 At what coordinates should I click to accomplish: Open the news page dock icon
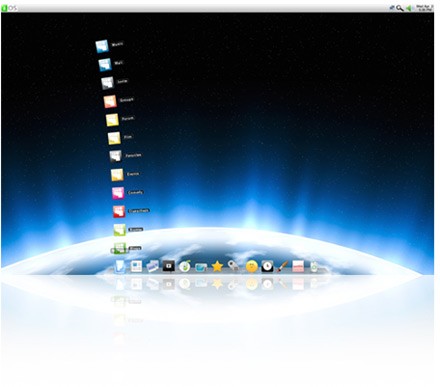(136, 266)
